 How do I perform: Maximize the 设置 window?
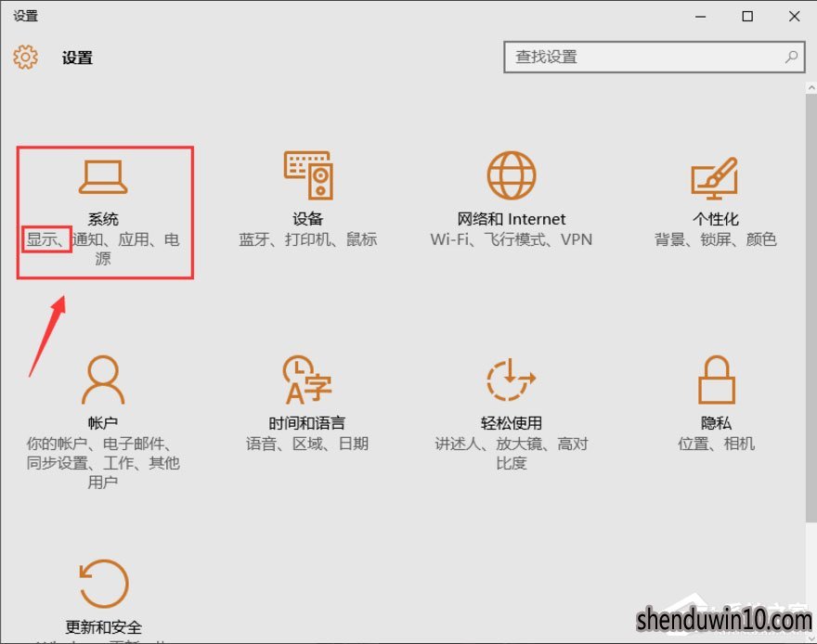pyautogui.click(x=747, y=17)
